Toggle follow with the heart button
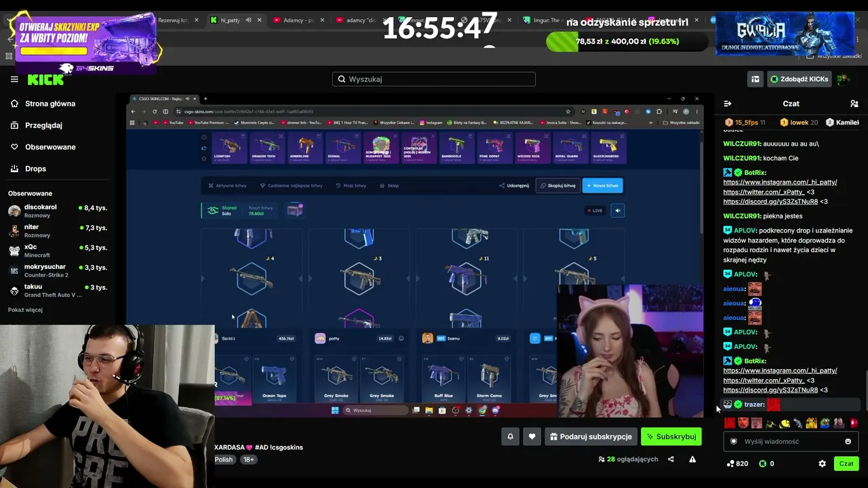Viewport: 868px width, 488px height. (x=532, y=436)
